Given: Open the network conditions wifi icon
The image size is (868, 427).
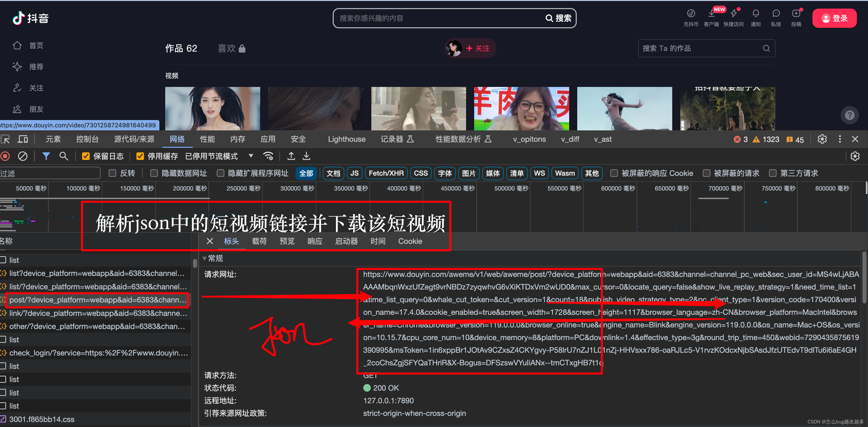Looking at the screenshot, I should pyautogui.click(x=268, y=156).
